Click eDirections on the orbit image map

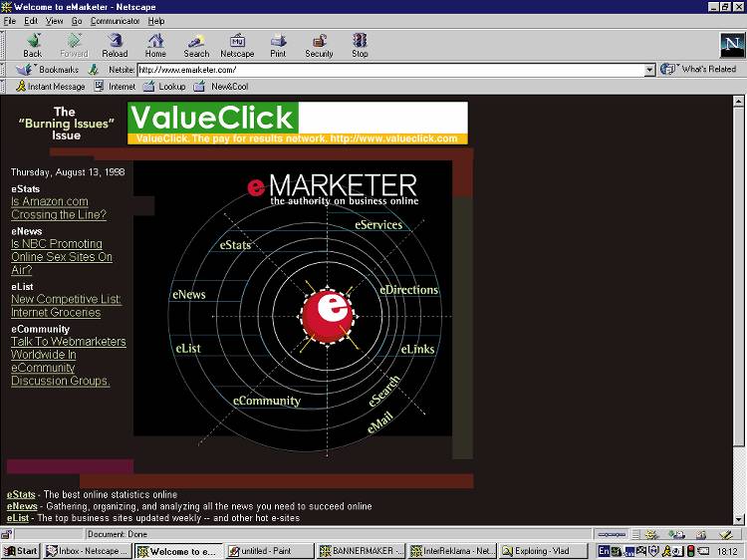tap(408, 290)
